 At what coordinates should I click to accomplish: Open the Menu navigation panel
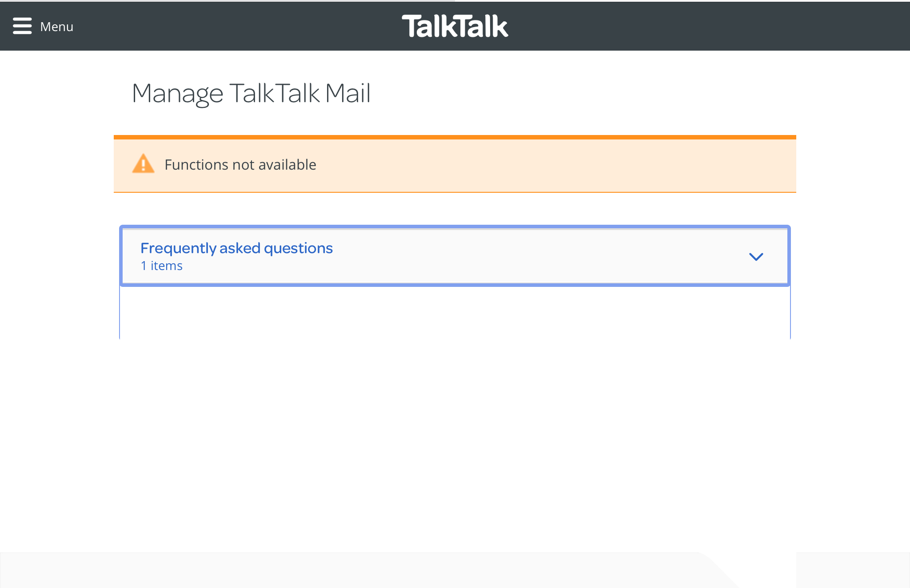pyautogui.click(x=43, y=27)
